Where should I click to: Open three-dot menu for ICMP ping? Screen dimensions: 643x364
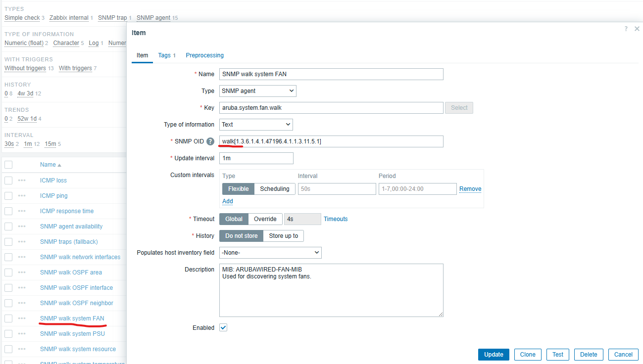coord(22,196)
